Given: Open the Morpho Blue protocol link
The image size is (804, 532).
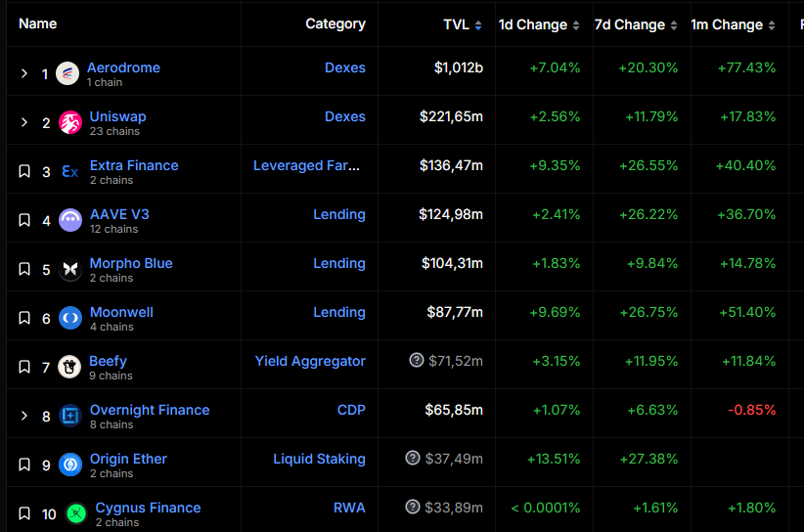Looking at the screenshot, I should click(131, 263).
